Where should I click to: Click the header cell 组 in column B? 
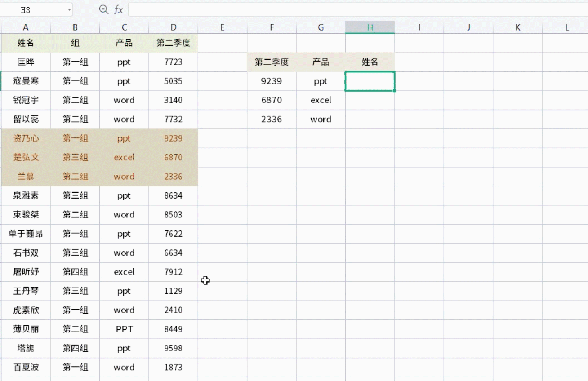75,43
